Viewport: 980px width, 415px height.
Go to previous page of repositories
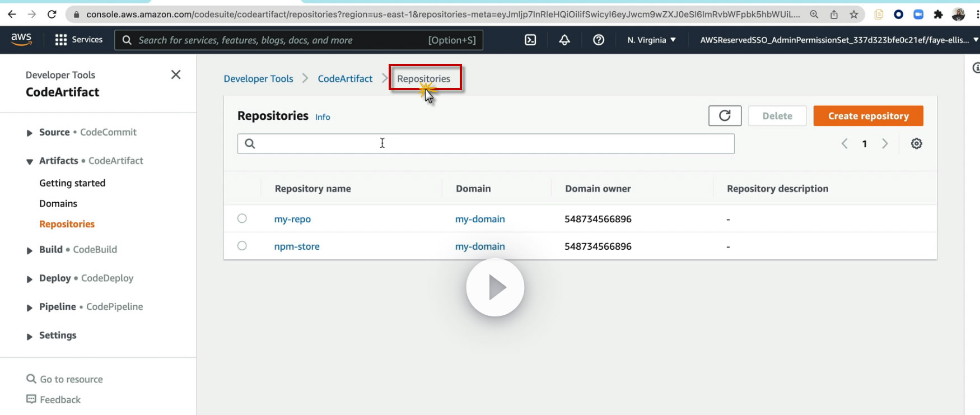844,144
